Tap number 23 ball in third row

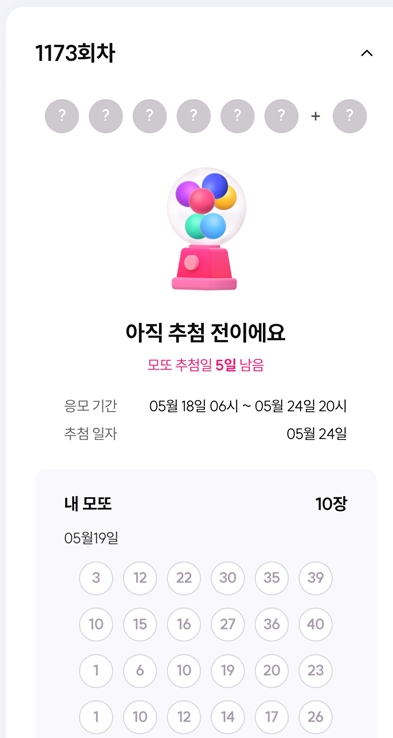[315, 671]
